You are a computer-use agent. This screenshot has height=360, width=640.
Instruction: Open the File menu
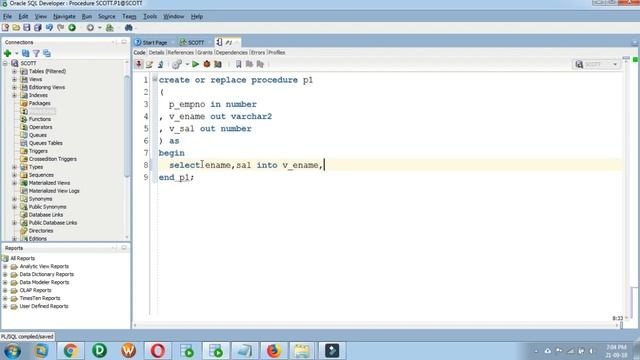click(7, 16)
